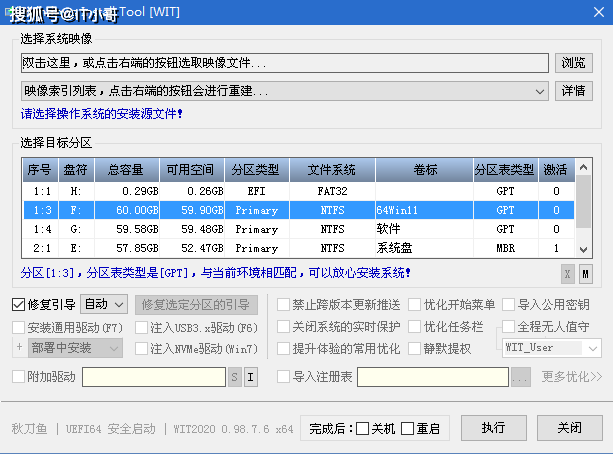Viewport: 613px width, 454px height.
Task: Click scroll-up arrow in partition list
Action: coord(583,167)
